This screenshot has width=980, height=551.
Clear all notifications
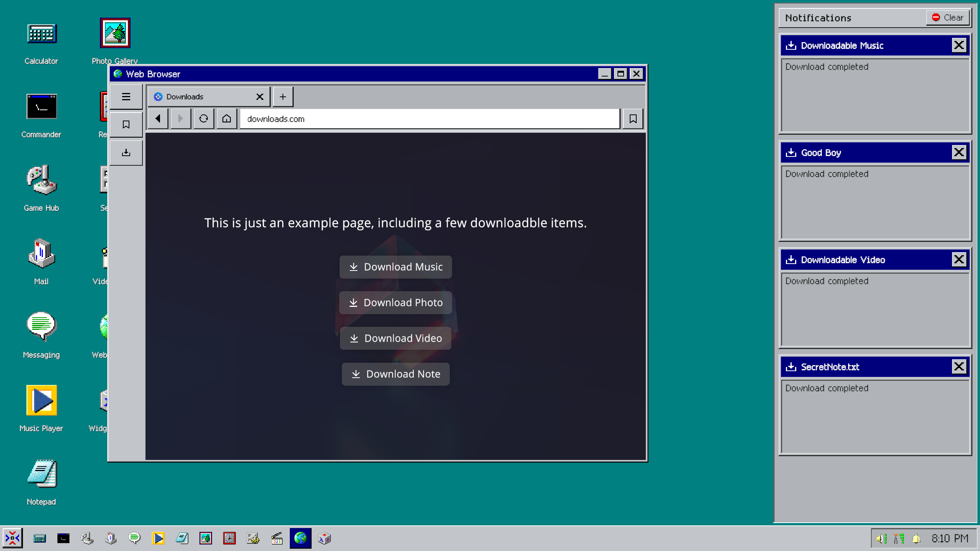[947, 18]
